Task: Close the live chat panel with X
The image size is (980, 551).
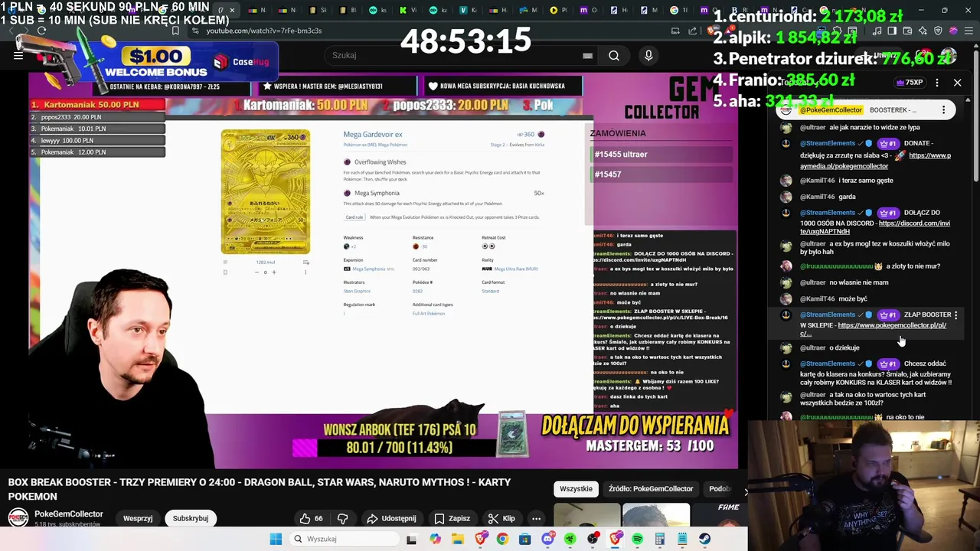Action: point(957,83)
